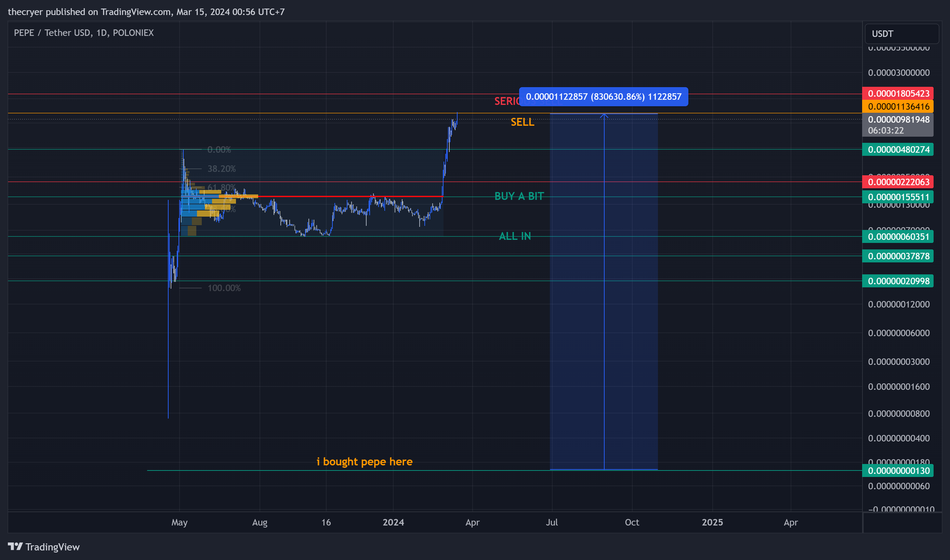Viewport: 950px width, 560px height.
Task: Click the red 0.00000222063 price label
Action: (x=898, y=182)
